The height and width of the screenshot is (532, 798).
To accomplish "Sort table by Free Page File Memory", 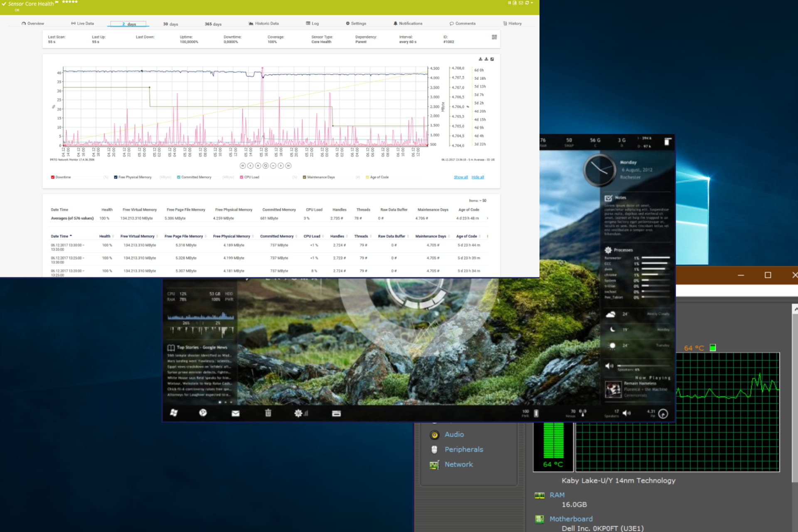I will [185, 236].
